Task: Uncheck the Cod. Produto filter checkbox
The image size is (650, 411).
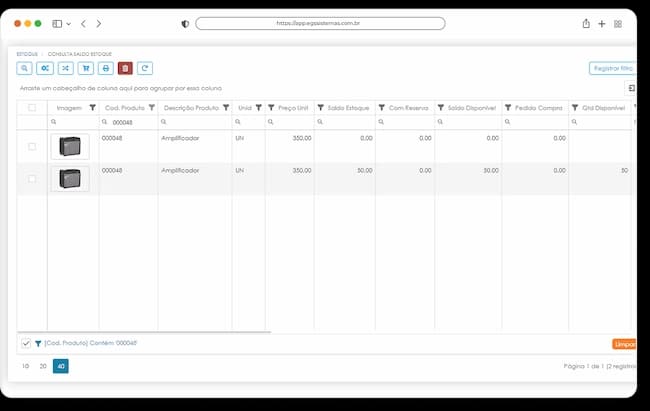Action: tap(26, 343)
